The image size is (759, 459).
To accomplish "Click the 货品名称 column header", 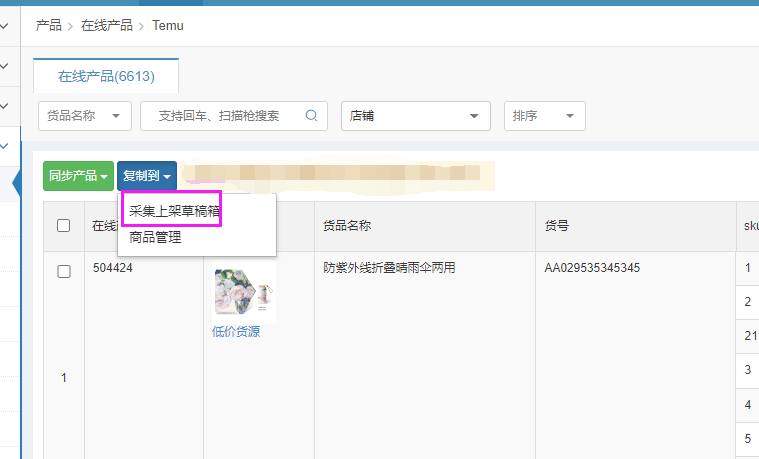I will pos(347,226).
